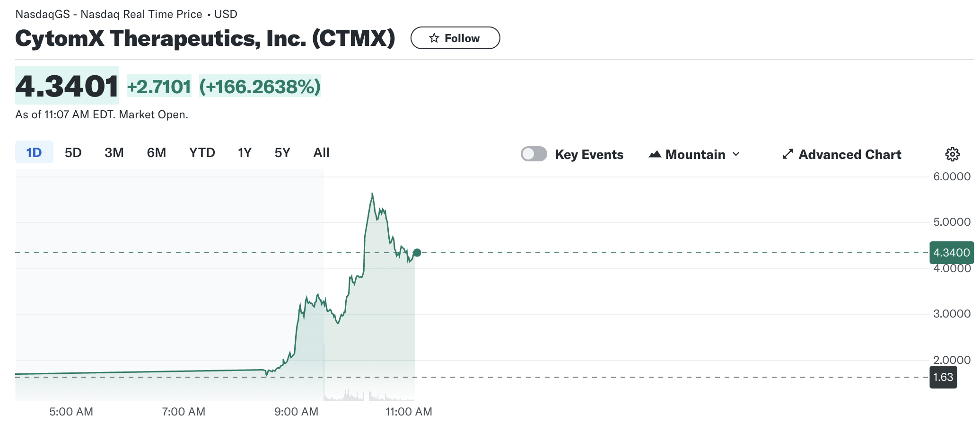The height and width of the screenshot is (424, 980).
Task: Switch to the 5D time range
Action: [73, 152]
